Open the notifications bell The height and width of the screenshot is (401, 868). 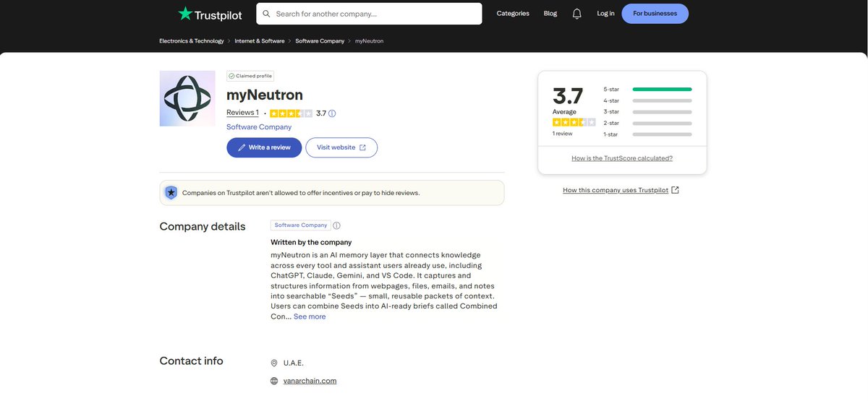[x=576, y=14]
